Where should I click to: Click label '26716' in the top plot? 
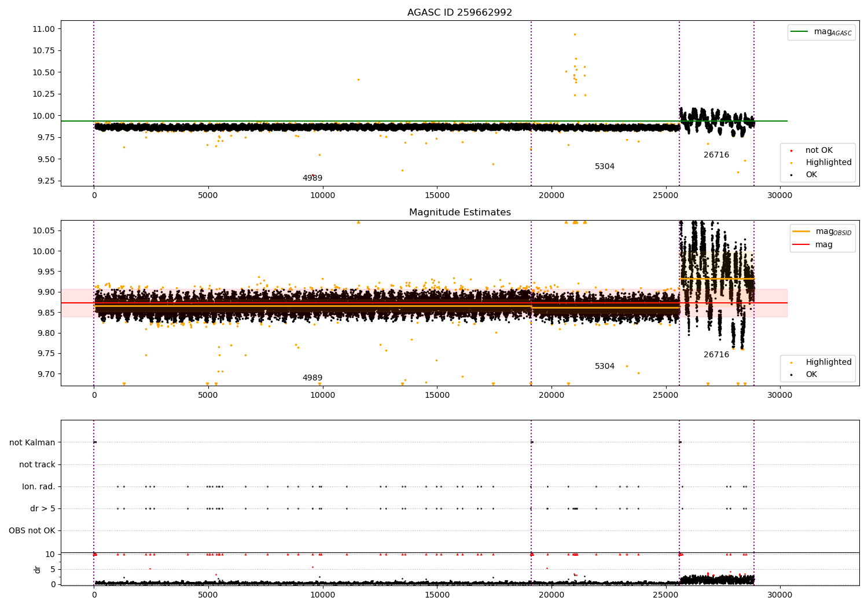pyautogui.click(x=716, y=155)
